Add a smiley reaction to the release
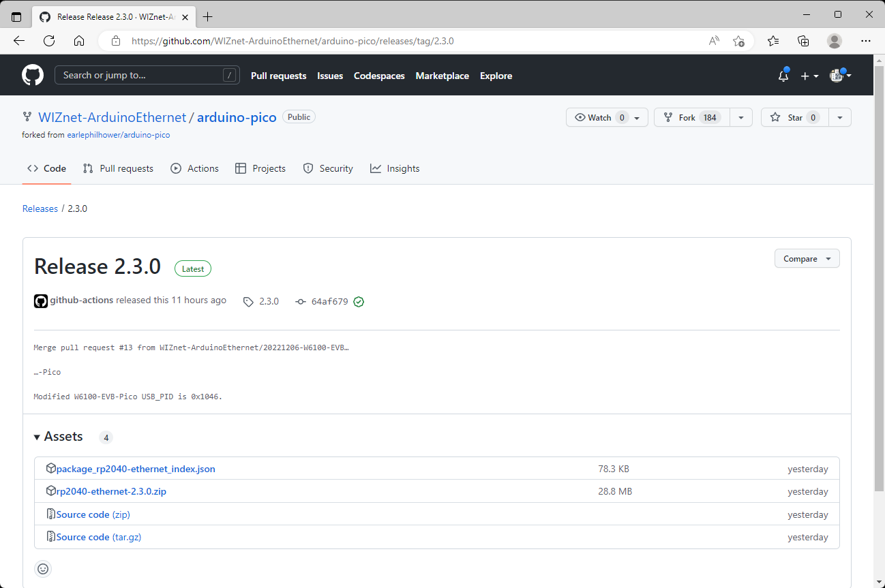 point(43,568)
